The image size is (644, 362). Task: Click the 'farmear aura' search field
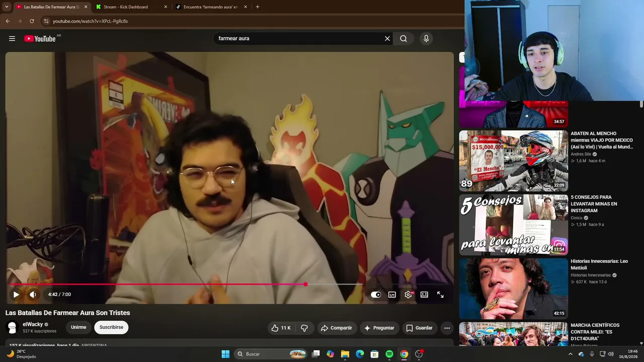click(x=299, y=39)
